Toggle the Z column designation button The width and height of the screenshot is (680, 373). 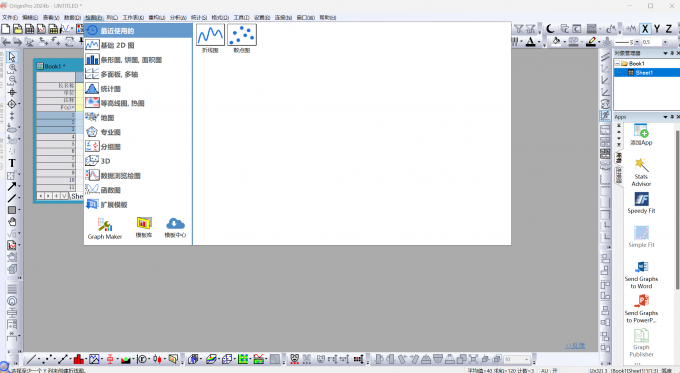coord(669,29)
